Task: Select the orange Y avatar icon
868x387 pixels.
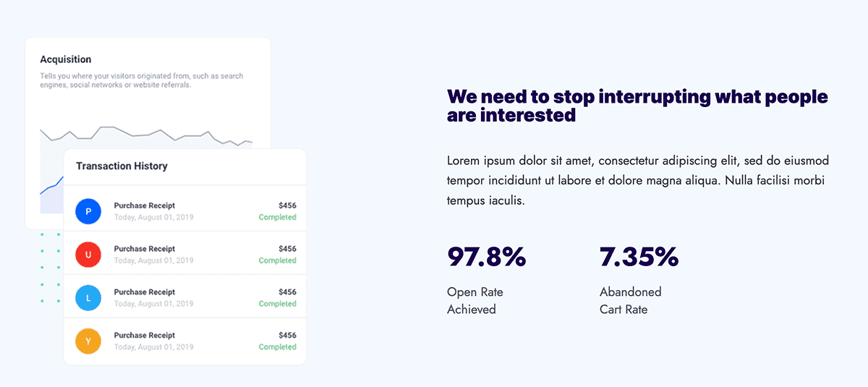Action: click(88, 341)
